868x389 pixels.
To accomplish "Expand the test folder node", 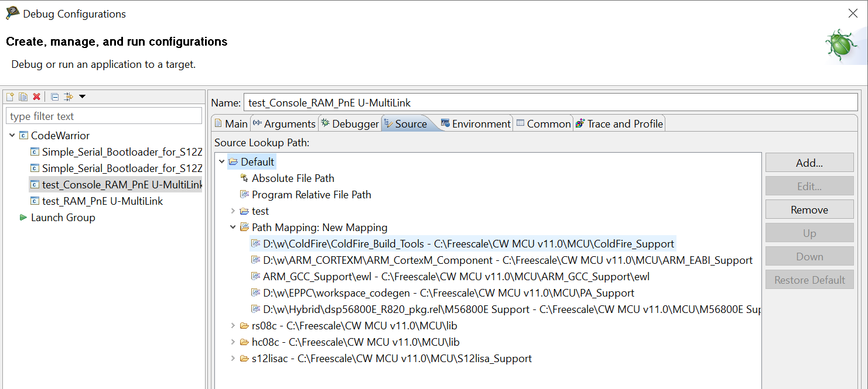I will coord(233,211).
